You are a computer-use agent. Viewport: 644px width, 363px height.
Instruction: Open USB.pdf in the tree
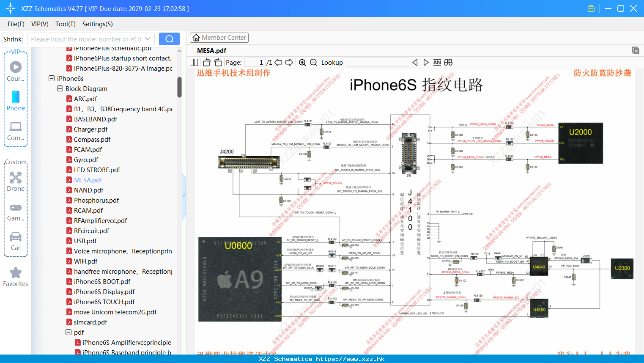coord(85,241)
